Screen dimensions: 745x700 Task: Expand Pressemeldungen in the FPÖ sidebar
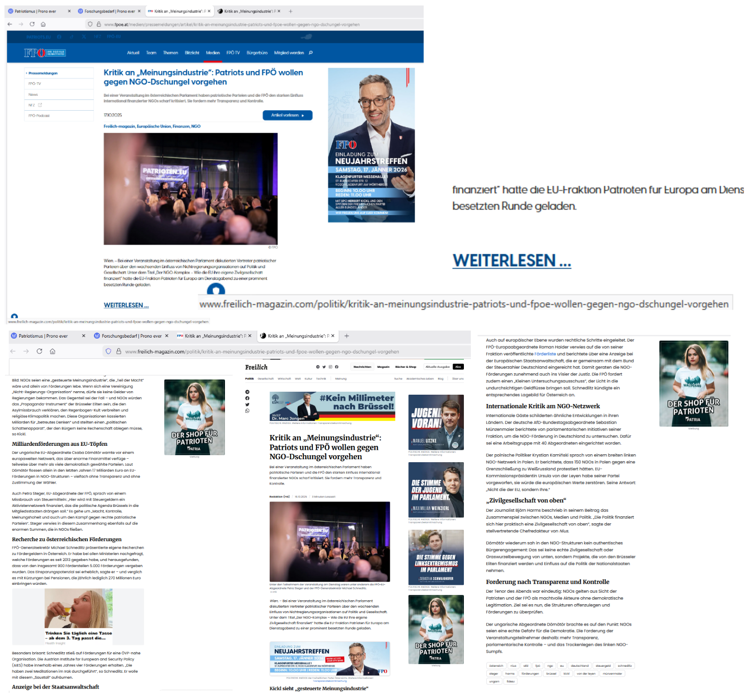point(43,73)
